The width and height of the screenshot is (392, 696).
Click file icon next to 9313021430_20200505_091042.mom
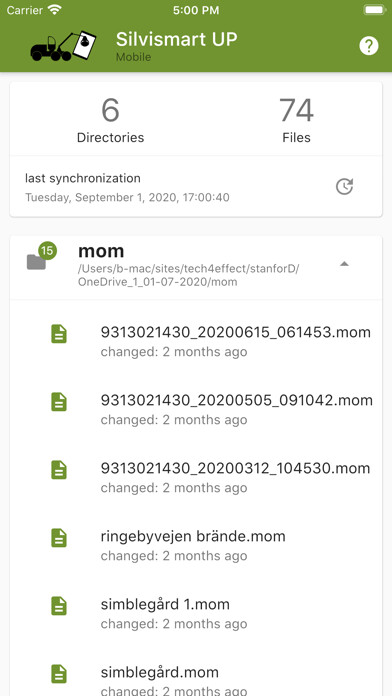pos(59,402)
